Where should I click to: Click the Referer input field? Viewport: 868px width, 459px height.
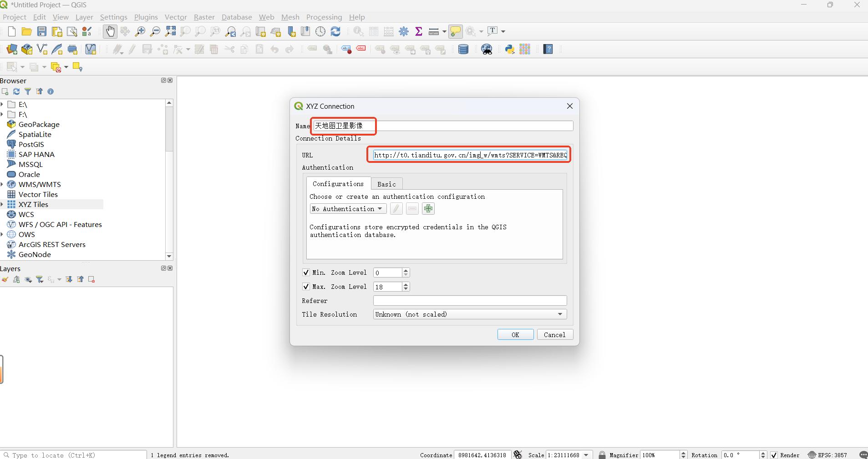470,301
